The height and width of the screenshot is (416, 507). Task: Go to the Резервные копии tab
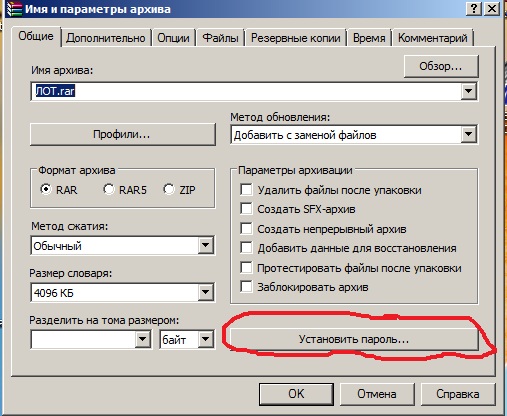pyautogui.click(x=296, y=38)
